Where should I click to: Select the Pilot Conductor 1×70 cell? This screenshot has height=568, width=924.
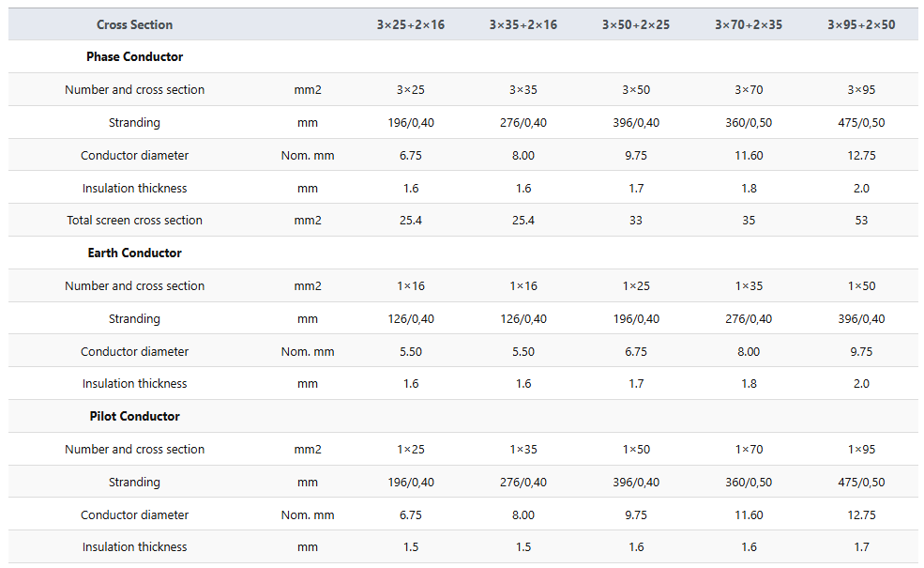point(749,450)
